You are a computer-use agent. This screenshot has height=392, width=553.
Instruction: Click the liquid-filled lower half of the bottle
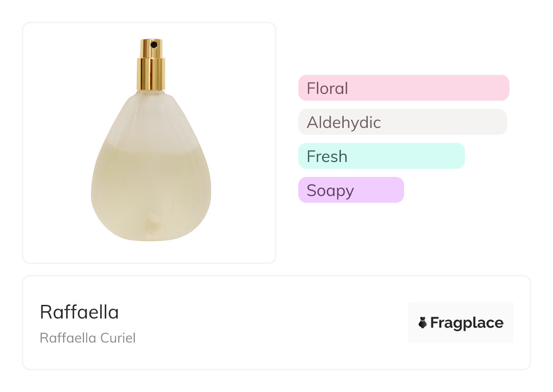(x=151, y=191)
